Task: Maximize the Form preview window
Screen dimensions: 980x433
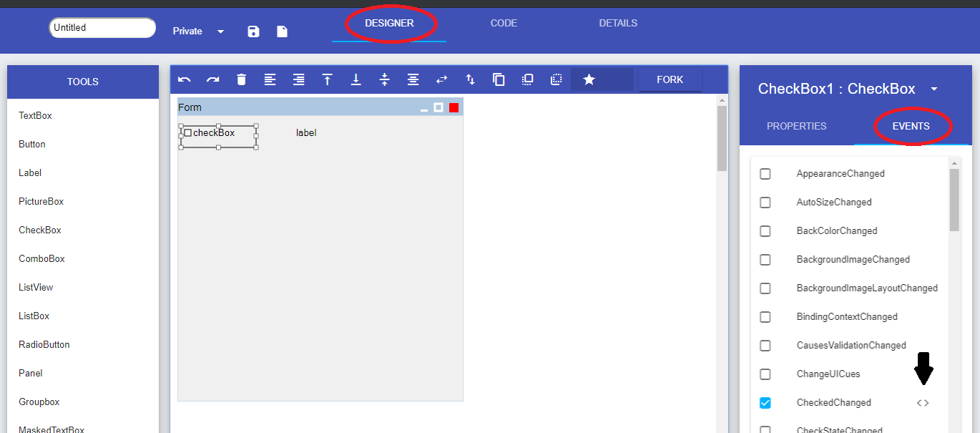Action: pyautogui.click(x=438, y=107)
